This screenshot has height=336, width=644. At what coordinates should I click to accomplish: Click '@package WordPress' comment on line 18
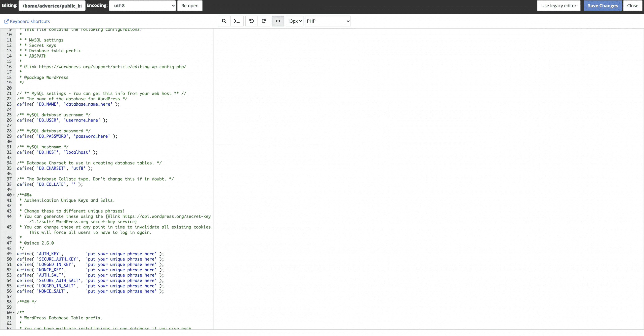point(46,77)
